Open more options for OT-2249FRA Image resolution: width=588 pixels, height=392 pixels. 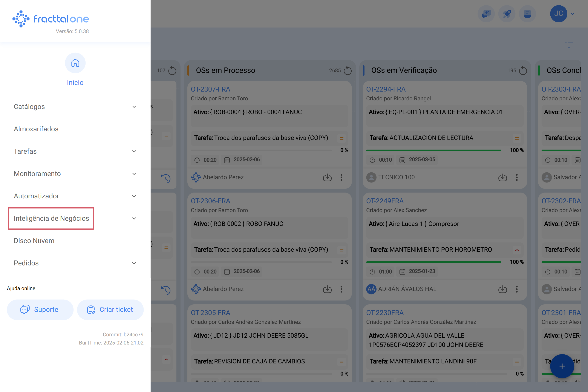tap(516, 289)
